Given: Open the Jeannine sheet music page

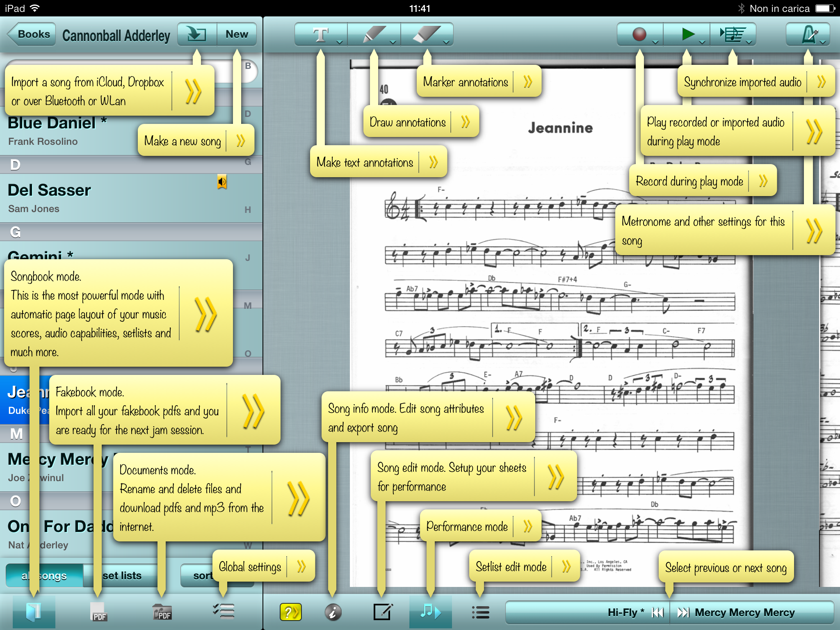Looking at the screenshot, I should (x=551, y=324).
